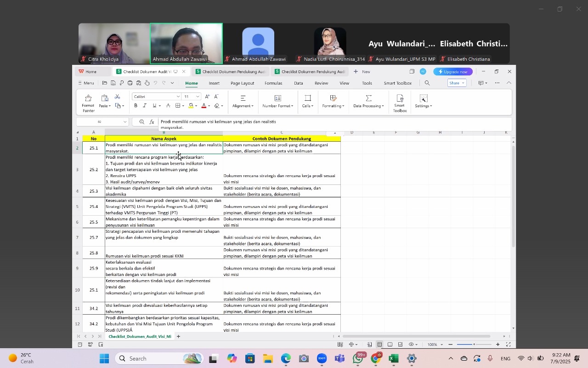Apply underline to selected cell
Image resolution: width=588 pixels, height=368 pixels.
coord(154,106)
